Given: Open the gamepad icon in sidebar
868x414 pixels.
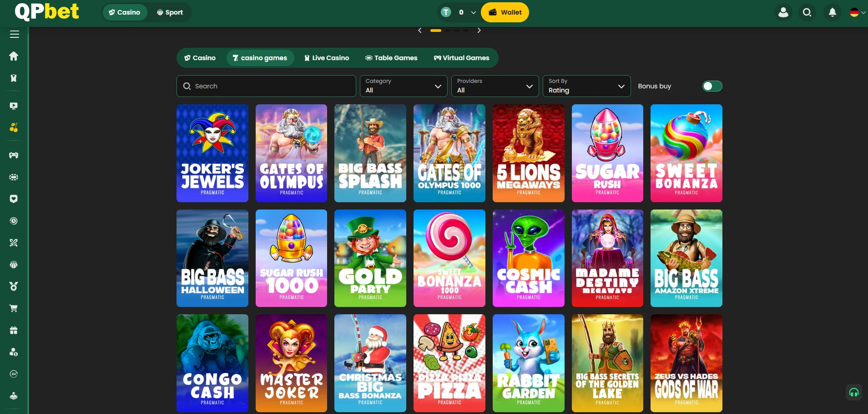Looking at the screenshot, I should tap(14, 155).
